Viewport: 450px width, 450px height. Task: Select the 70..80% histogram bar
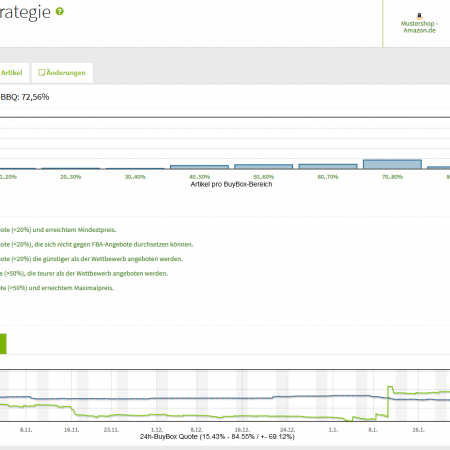pyautogui.click(x=392, y=164)
